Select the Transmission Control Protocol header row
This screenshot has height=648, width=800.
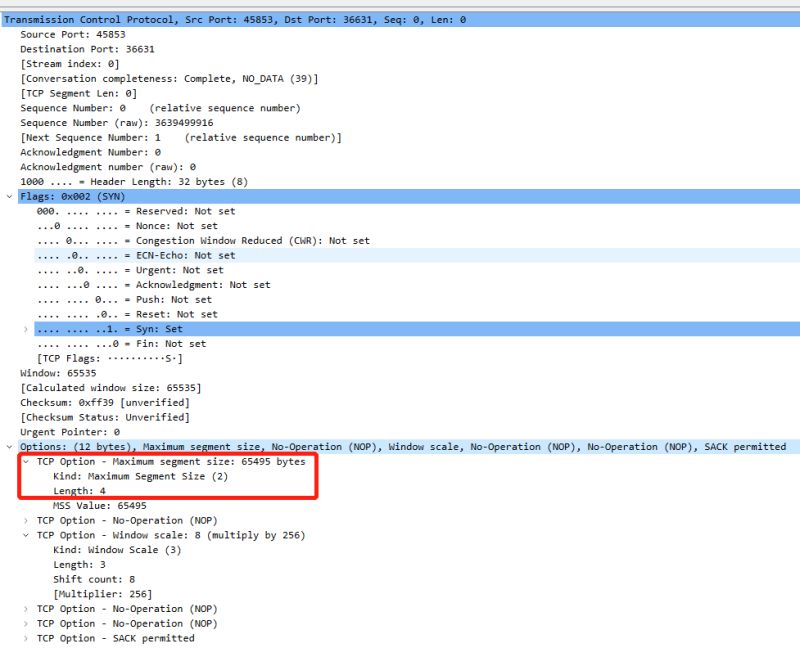pos(400,19)
